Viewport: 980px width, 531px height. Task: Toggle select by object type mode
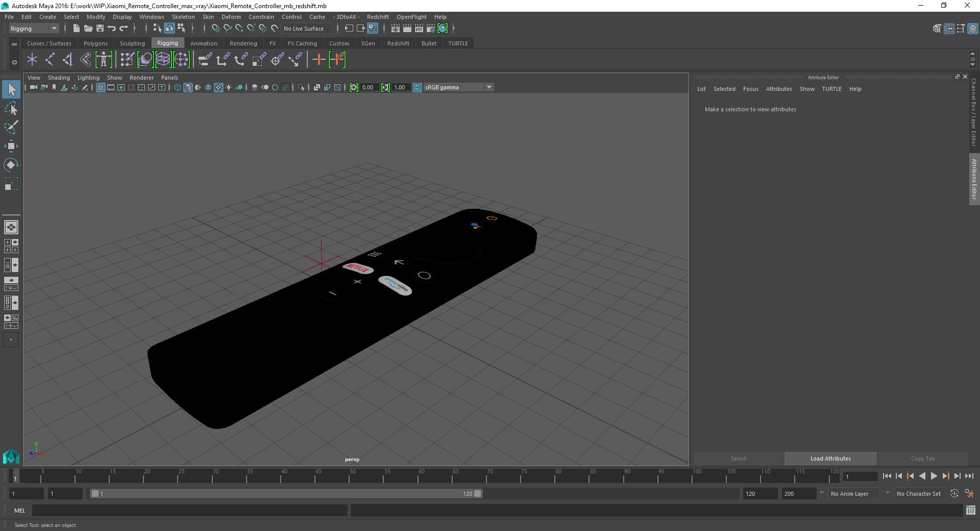point(169,29)
